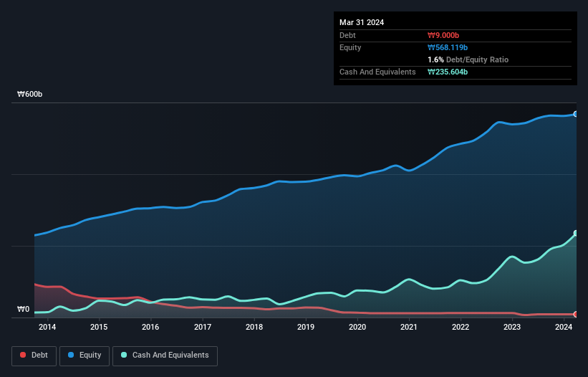588x377 pixels.
Task: Click the 2024 year tick label
Action: [x=564, y=328]
